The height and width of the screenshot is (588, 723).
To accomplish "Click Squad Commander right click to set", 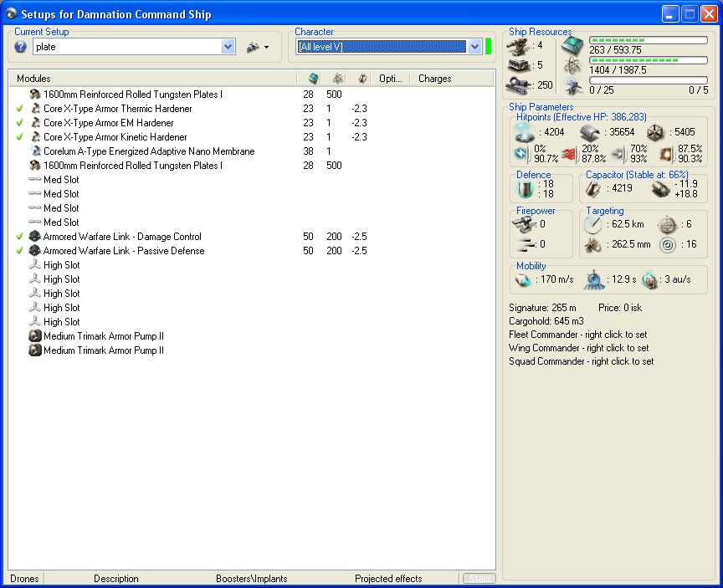I will pos(581,361).
